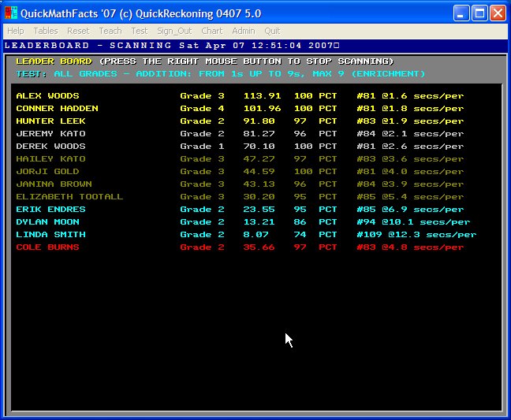
Task: Click the COLE BURNS row in red
Action: pos(47,247)
